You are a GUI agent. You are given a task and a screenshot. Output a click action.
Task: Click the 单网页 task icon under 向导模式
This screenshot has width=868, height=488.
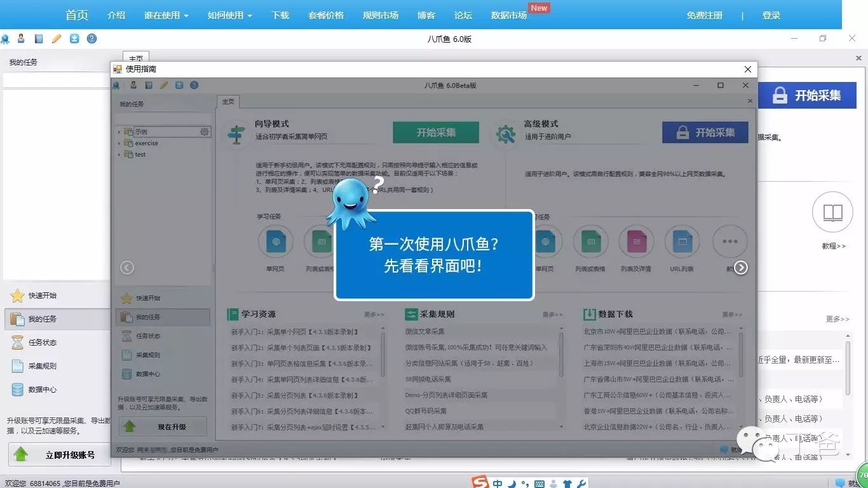tap(275, 242)
